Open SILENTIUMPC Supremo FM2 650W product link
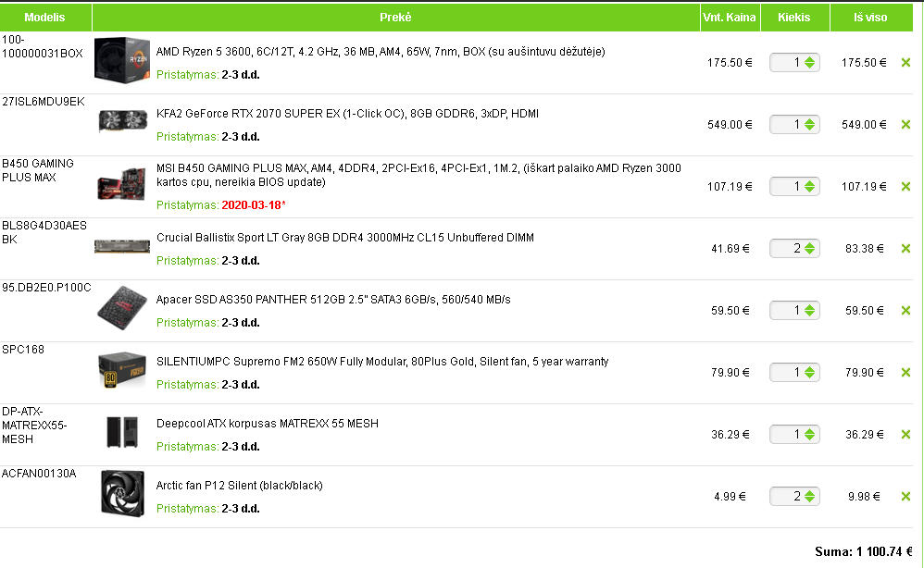The width and height of the screenshot is (924, 568). [381, 362]
